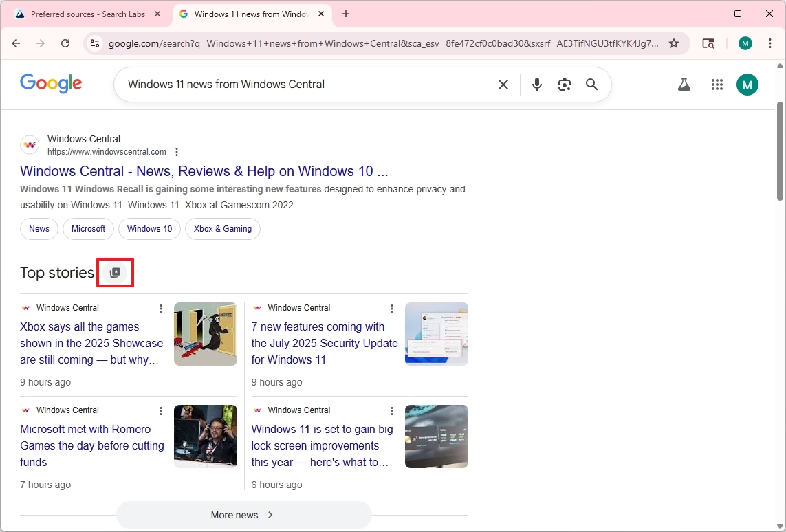Bookmark this page with the star icon
Image resolution: width=786 pixels, height=532 pixels.
click(674, 43)
